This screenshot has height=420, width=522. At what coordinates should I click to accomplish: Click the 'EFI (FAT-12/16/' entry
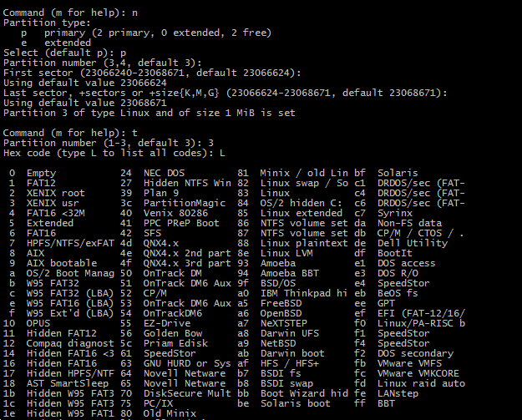[x=421, y=313]
